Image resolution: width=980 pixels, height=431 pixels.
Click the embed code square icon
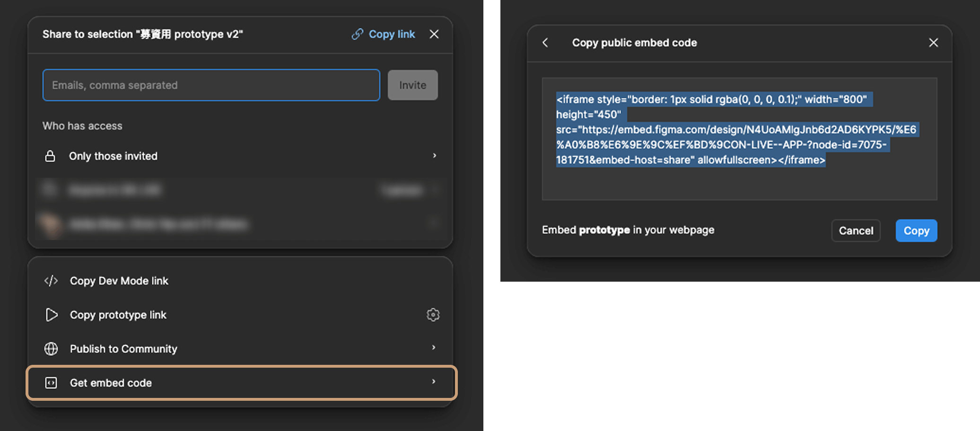click(x=51, y=383)
